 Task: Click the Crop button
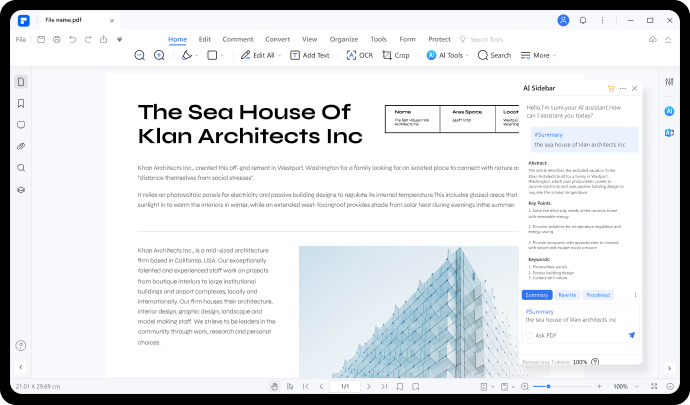pos(396,55)
